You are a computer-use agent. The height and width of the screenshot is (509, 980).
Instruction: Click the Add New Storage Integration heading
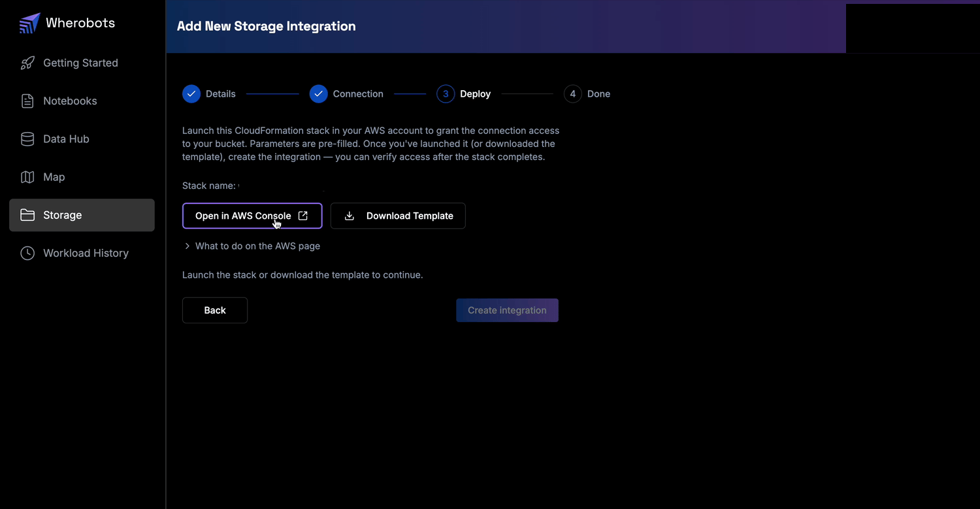pos(267,27)
